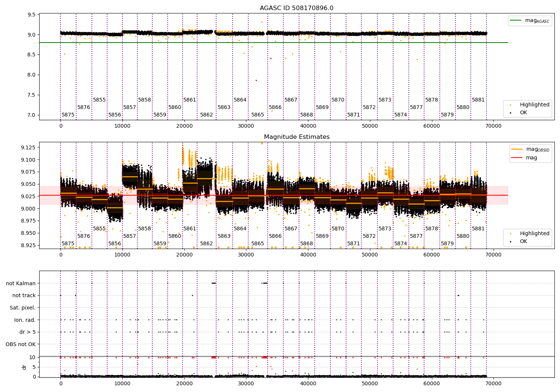Click the orange mag OBSID legend line
The height and width of the screenshot is (392, 560).
click(x=517, y=149)
